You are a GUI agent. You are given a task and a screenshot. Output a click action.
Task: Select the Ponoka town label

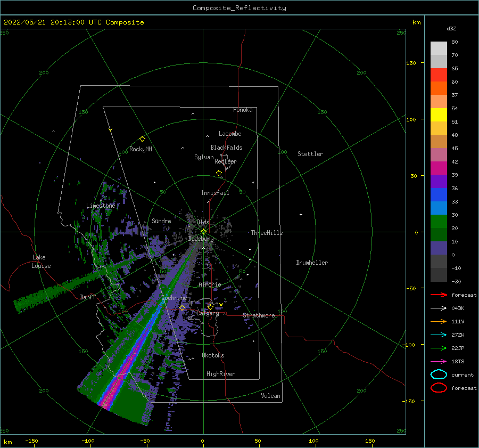(243, 110)
